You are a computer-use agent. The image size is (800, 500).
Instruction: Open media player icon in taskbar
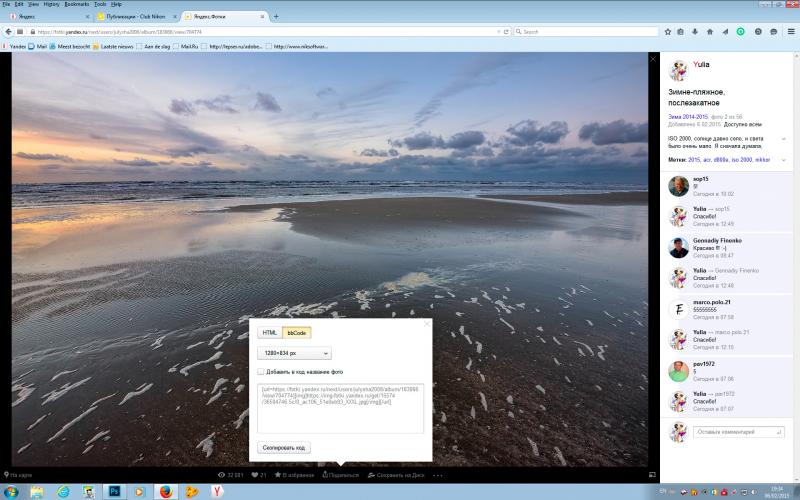[x=140, y=492]
